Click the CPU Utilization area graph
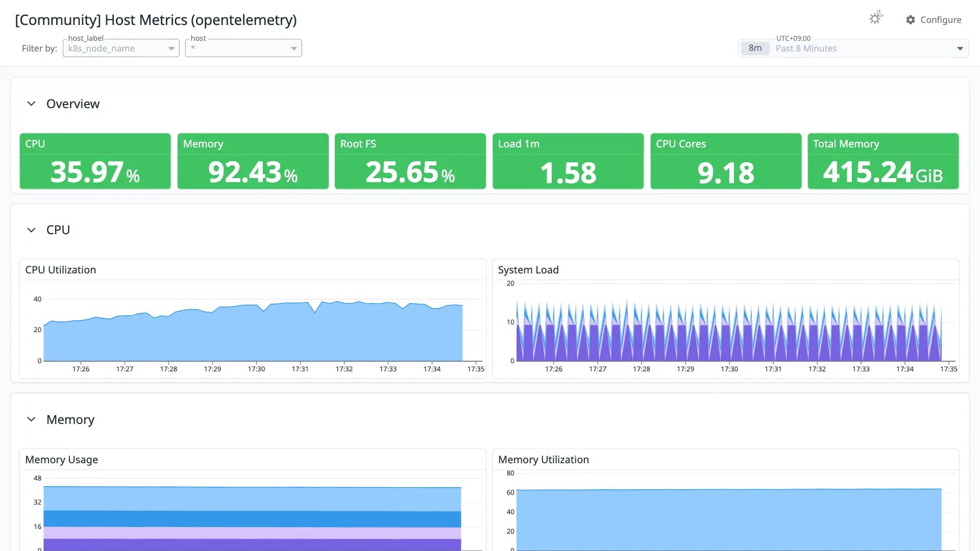This screenshot has width=980, height=551. pyautogui.click(x=253, y=332)
